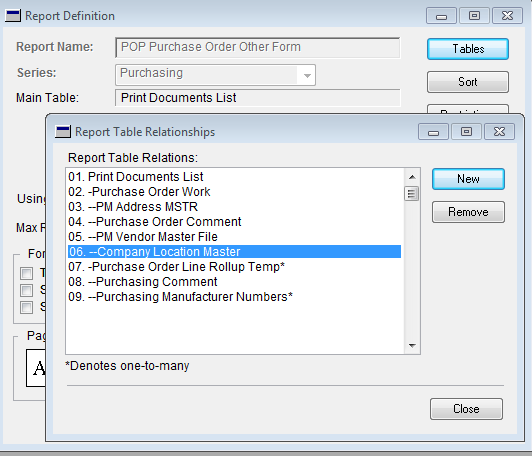Viewport: 532px width, 456px height.
Task: Click the Sort button in Report Definition
Action: coord(468,82)
